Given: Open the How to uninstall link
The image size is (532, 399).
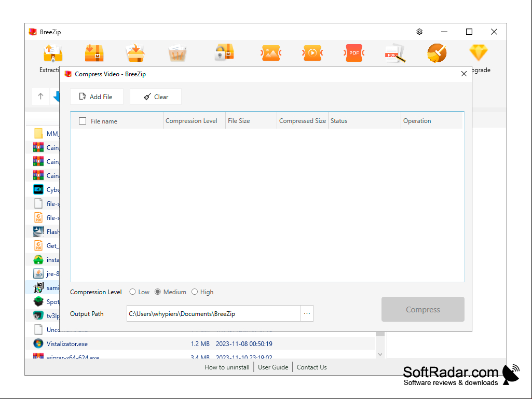Looking at the screenshot, I should pos(227,367).
